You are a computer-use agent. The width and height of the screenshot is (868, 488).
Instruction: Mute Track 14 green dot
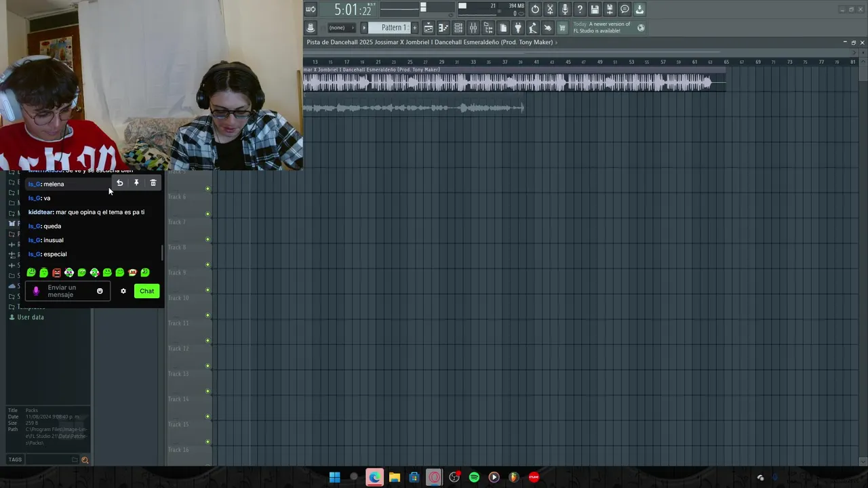coord(208,417)
